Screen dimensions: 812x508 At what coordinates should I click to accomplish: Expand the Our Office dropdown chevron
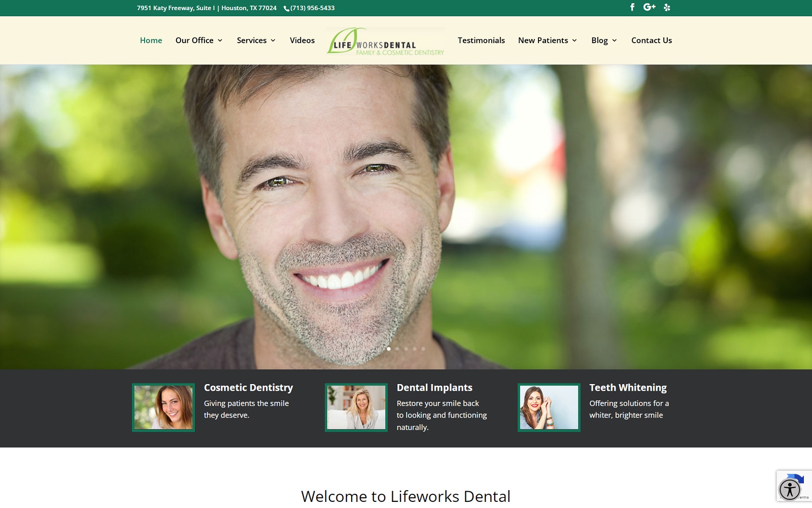pyautogui.click(x=220, y=41)
